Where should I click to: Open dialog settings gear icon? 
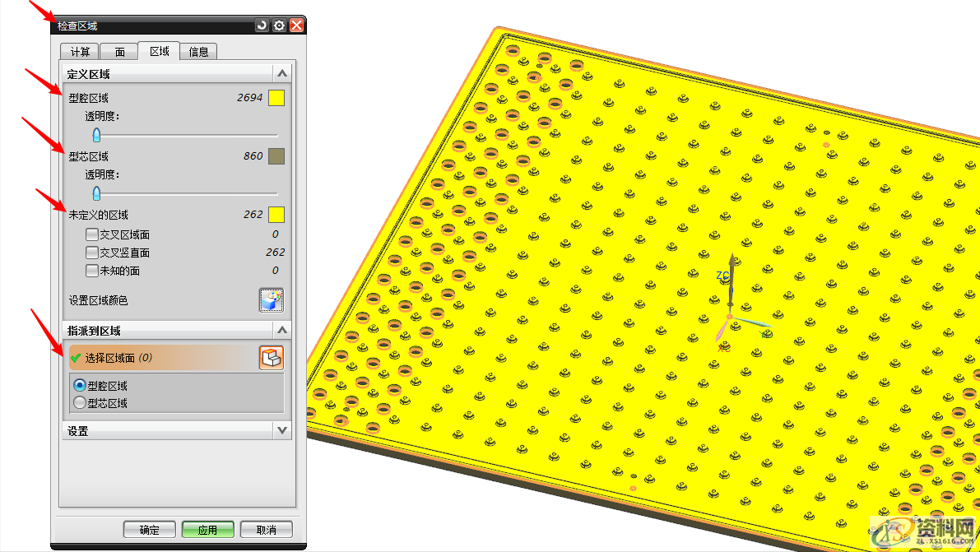click(x=279, y=26)
